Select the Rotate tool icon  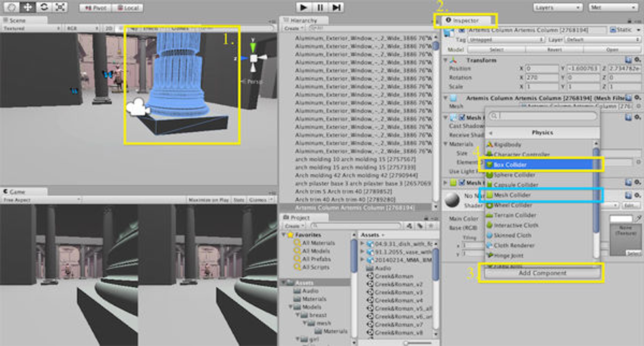click(x=44, y=7)
